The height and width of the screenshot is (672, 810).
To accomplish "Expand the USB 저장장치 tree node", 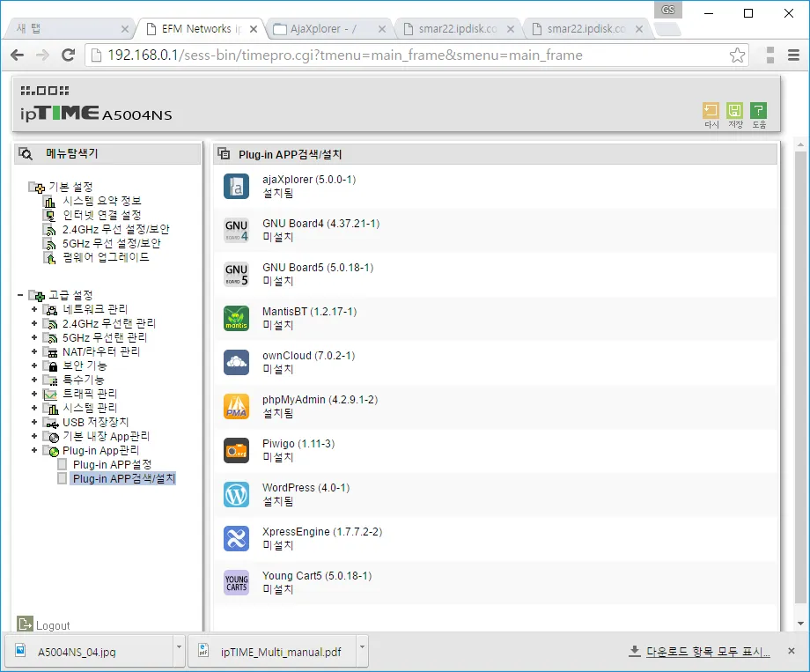I will (34, 422).
